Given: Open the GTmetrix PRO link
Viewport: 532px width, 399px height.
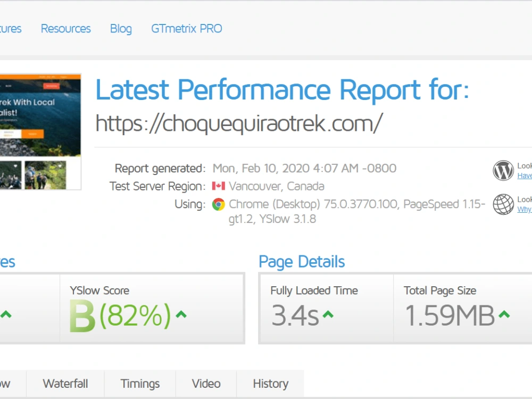Looking at the screenshot, I should pyautogui.click(x=187, y=29).
